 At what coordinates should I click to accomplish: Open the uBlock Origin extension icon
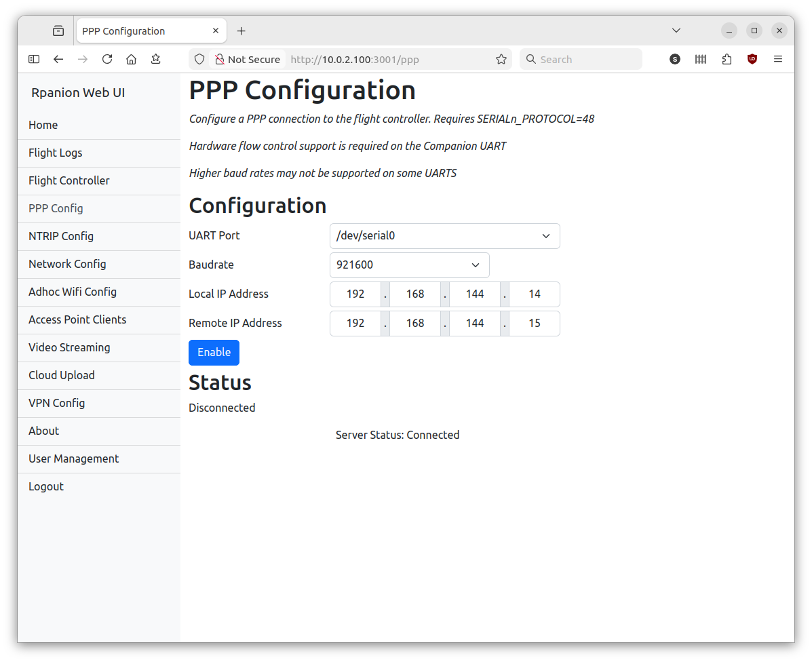point(752,59)
